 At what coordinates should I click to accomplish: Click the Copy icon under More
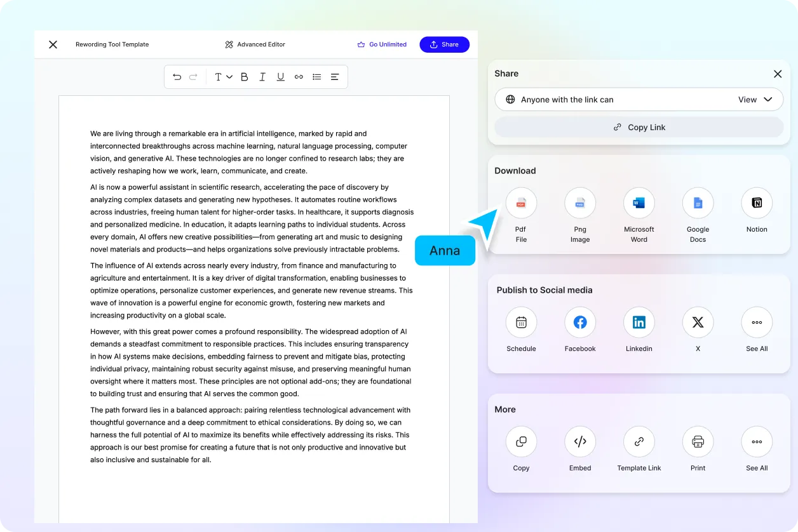pyautogui.click(x=521, y=442)
